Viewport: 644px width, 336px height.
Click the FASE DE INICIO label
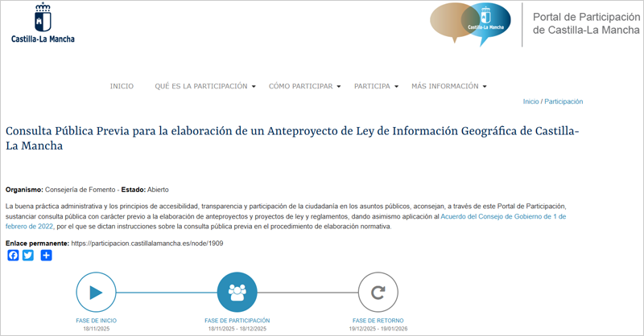click(x=96, y=321)
